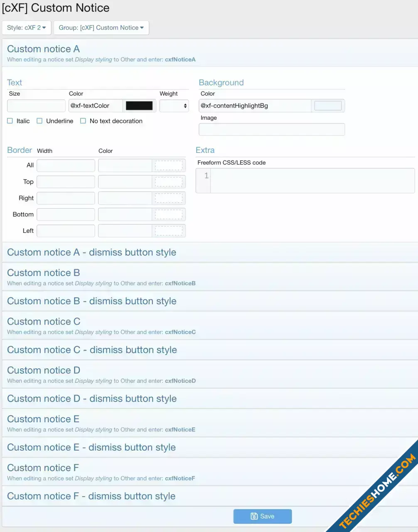
Task: Click the All border width field
Action: point(66,165)
